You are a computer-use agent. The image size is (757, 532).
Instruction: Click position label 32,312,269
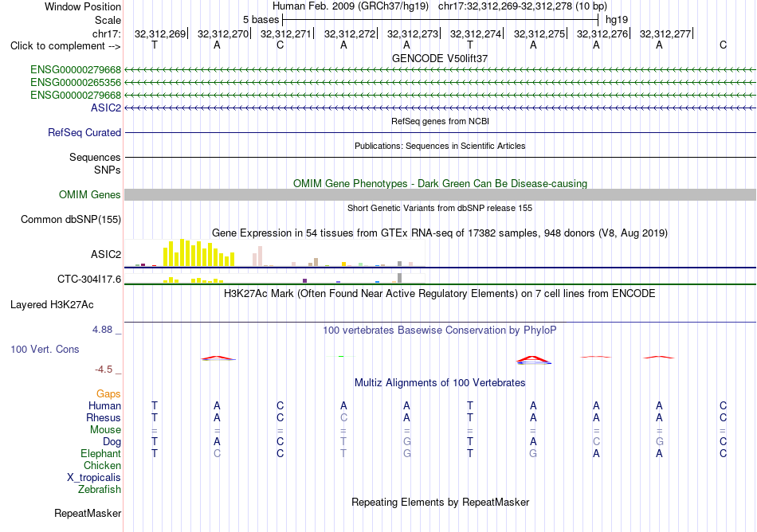point(160,33)
